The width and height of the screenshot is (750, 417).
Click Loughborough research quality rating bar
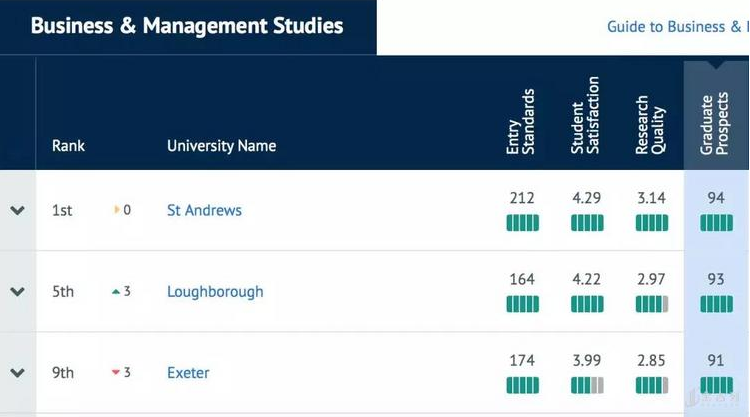(651, 304)
